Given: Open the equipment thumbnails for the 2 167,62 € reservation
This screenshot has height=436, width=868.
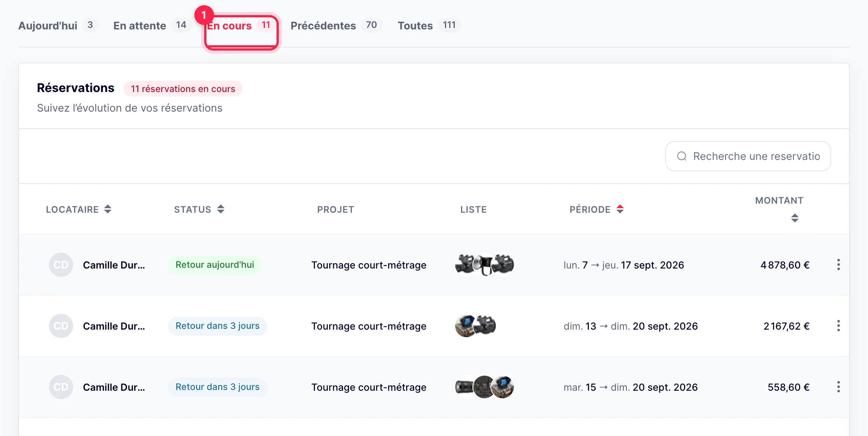Looking at the screenshot, I should [x=475, y=326].
